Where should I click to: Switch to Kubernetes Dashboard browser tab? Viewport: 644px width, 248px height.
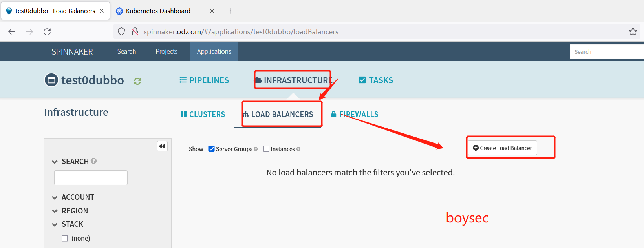pos(158,11)
